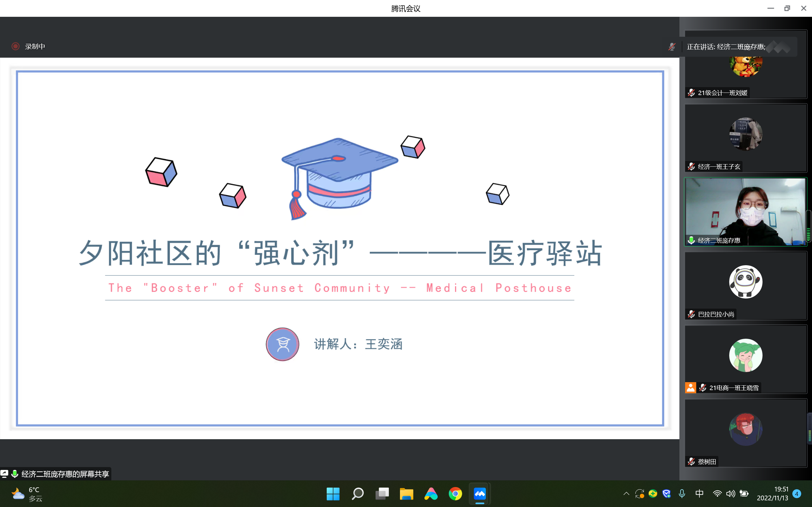Screen dimensions: 812x507
Task: Click the muted mic icon on 巴拉巴拉小尚
Action: pos(691,314)
